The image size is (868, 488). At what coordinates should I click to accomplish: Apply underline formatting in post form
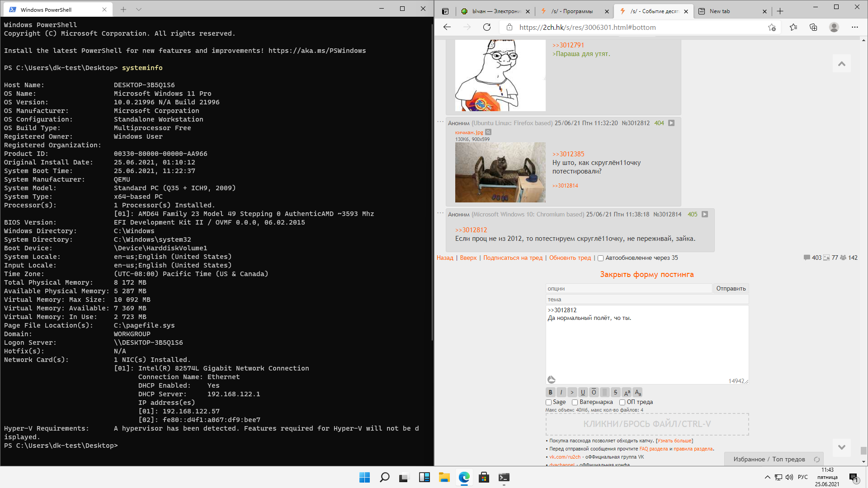[583, 392]
